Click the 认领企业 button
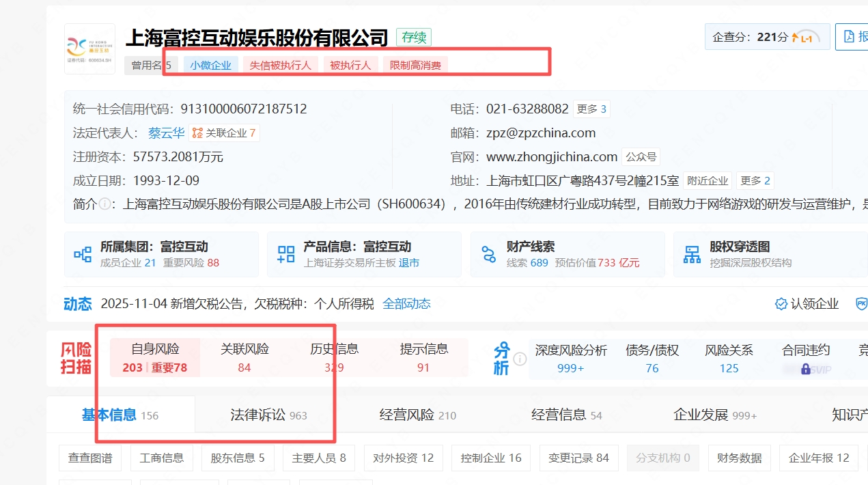Screen dimensions: 868x485 tap(807, 304)
